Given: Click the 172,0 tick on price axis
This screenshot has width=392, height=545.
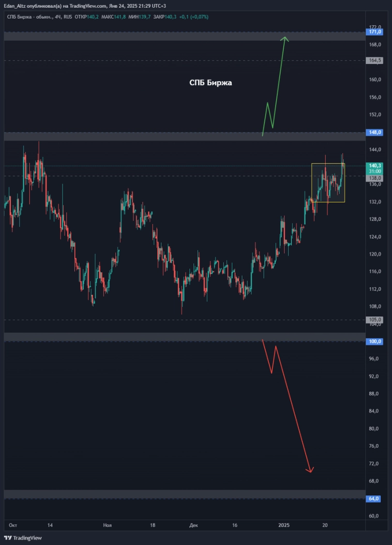Looking at the screenshot, I should click(375, 27).
